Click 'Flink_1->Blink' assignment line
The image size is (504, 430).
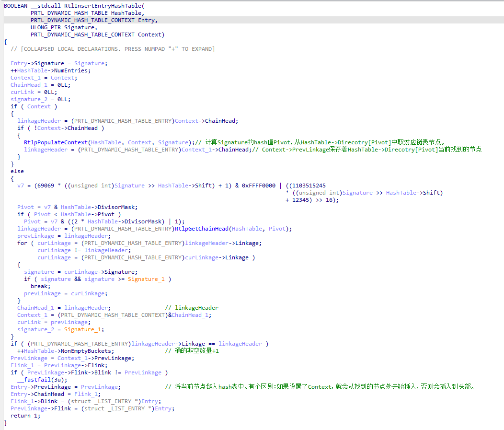point(86,401)
